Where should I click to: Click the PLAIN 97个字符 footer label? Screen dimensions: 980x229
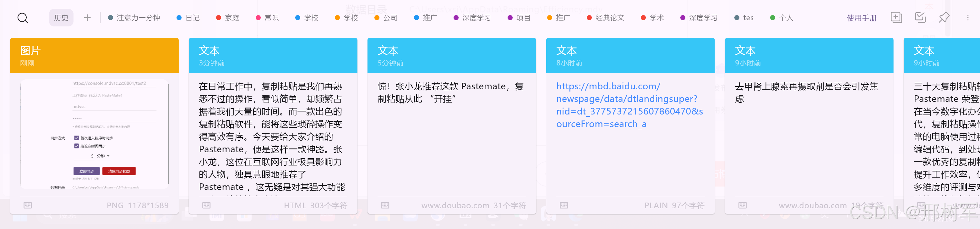coord(674,206)
